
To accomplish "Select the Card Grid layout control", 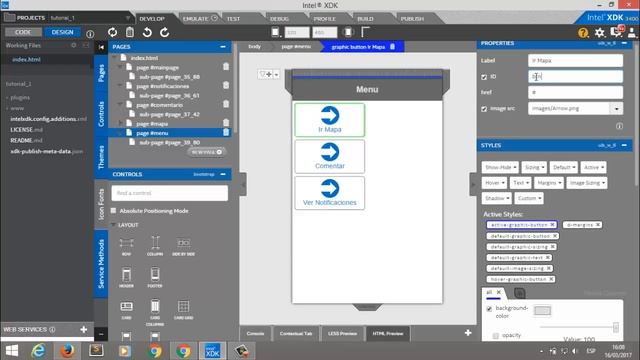I will (x=183, y=310).
